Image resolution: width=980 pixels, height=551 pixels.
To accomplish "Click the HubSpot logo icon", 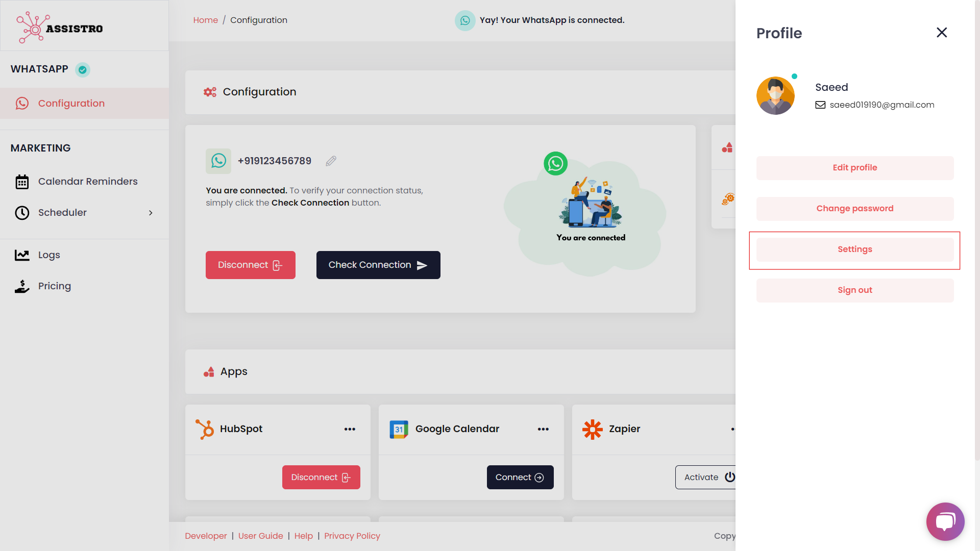I will point(205,429).
